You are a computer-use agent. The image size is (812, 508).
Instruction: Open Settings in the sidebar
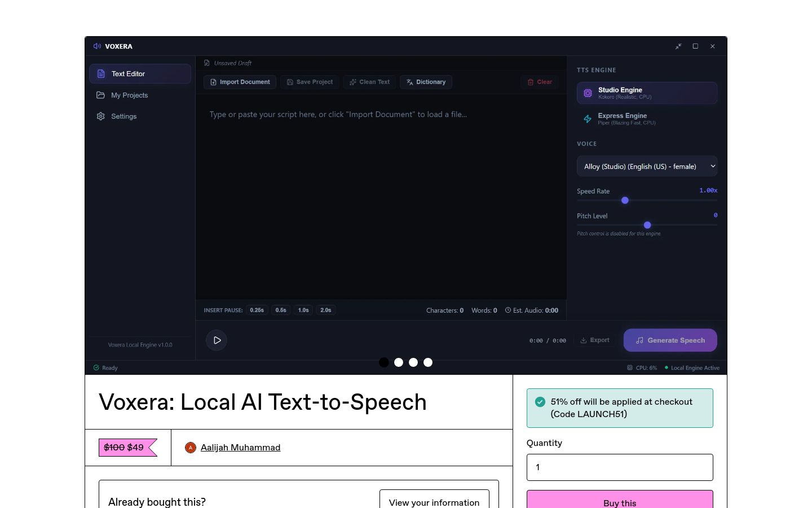click(x=140, y=116)
